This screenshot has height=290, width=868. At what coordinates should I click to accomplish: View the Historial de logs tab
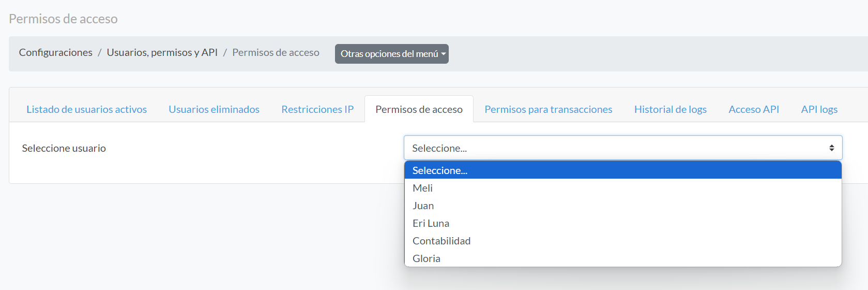click(x=671, y=109)
